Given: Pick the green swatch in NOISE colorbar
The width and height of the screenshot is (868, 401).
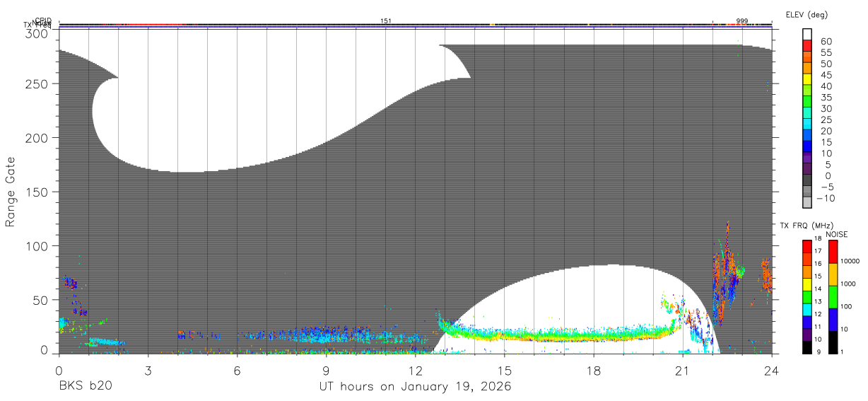Looking at the screenshot, I should (833, 297).
